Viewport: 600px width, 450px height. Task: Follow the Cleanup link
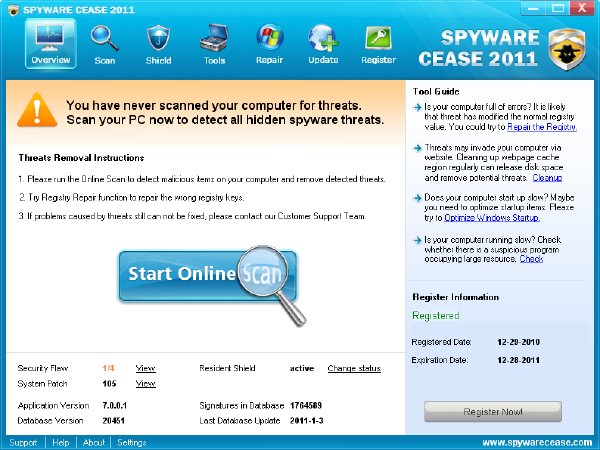pyautogui.click(x=547, y=178)
